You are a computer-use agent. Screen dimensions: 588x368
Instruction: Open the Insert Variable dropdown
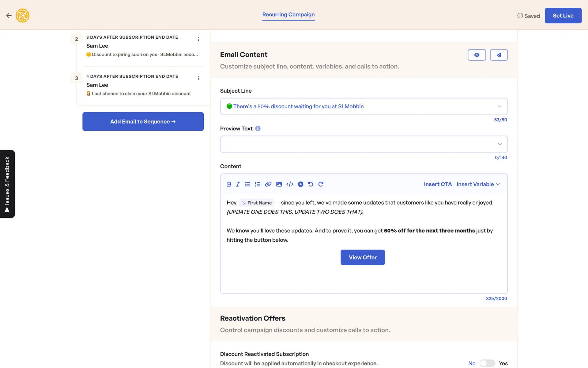pos(478,184)
